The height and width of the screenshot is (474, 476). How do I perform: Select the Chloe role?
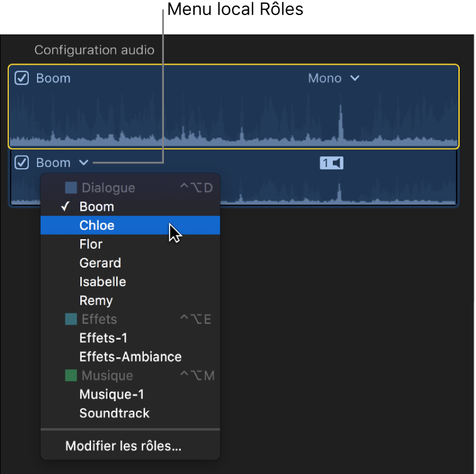coord(97,225)
